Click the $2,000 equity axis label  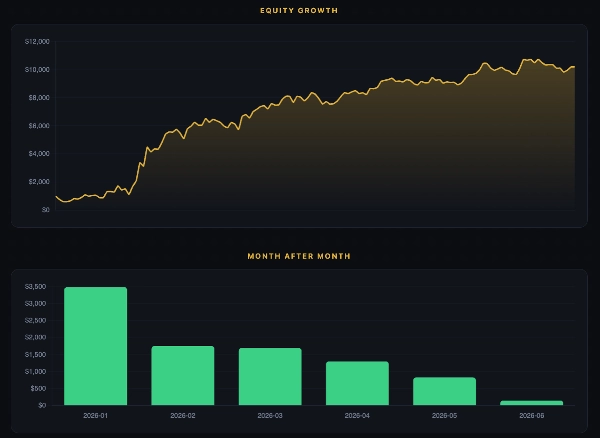pos(39,182)
